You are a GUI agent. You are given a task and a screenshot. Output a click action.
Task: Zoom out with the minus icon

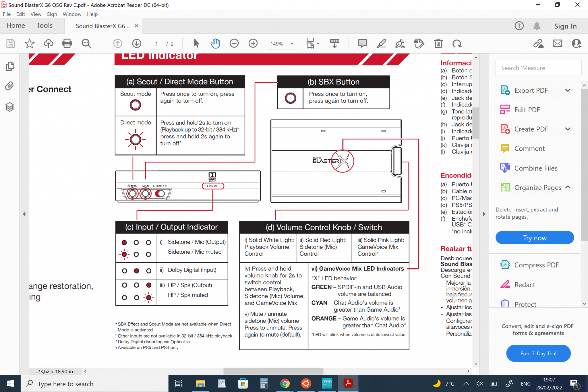(234, 44)
